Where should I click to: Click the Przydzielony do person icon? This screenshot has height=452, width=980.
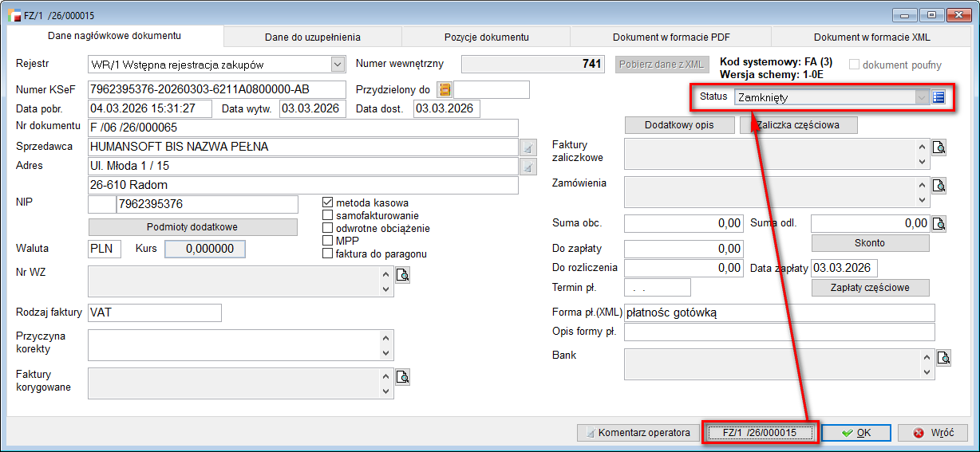[445, 89]
